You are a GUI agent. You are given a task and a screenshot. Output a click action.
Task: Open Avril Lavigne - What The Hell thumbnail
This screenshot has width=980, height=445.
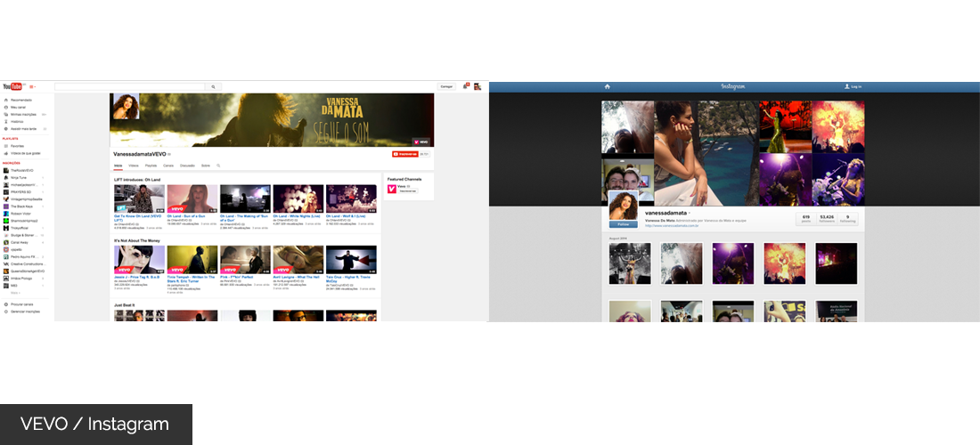tap(298, 260)
